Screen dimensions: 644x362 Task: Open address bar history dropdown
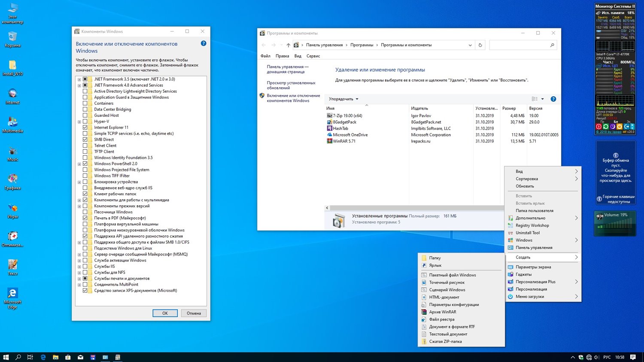(470, 45)
